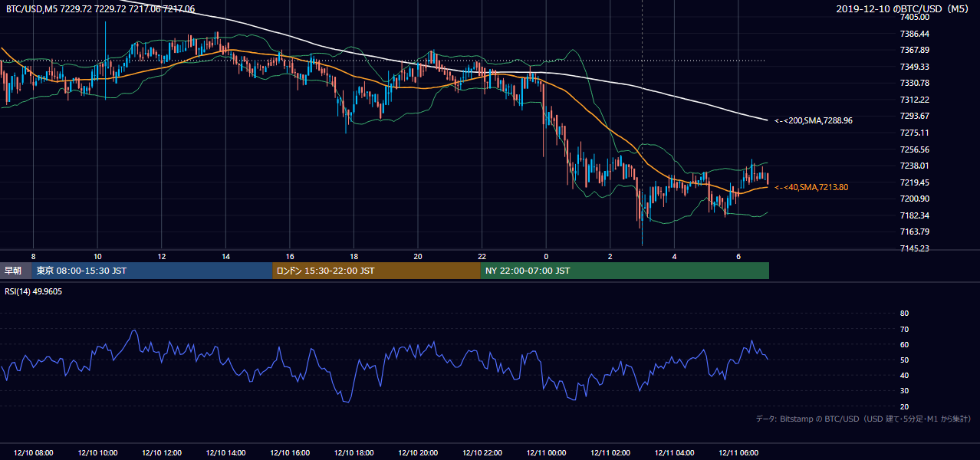The image size is (980, 460).
Task: Click the 12/10 12:00 time axis label
Action: coord(162,453)
